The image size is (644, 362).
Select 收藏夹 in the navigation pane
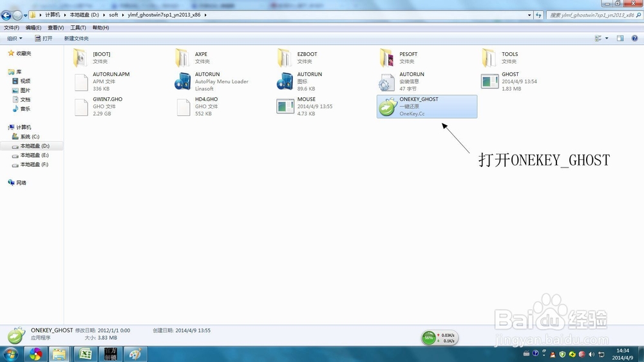20,53
